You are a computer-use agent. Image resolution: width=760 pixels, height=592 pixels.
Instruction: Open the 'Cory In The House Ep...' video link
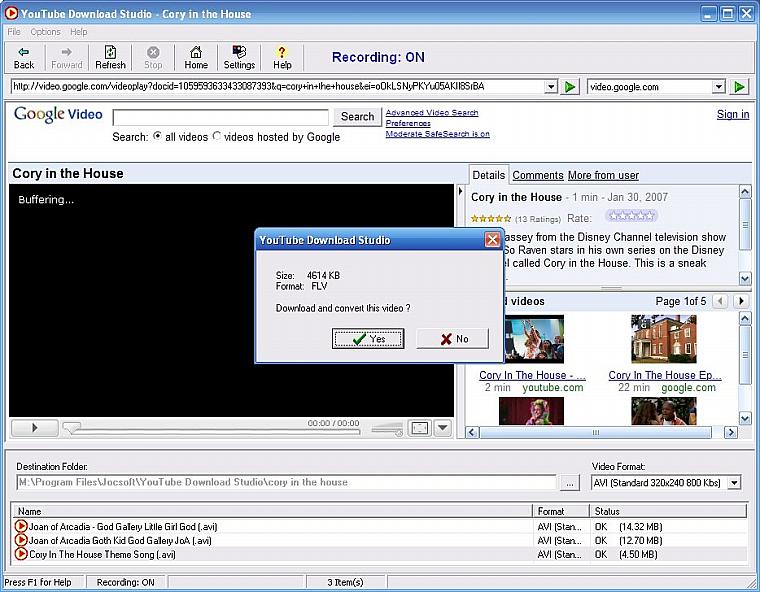pos(665,375)
